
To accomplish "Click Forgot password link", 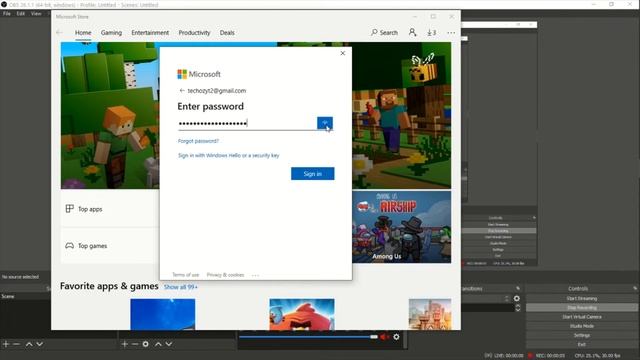I will tap(198, 141).
